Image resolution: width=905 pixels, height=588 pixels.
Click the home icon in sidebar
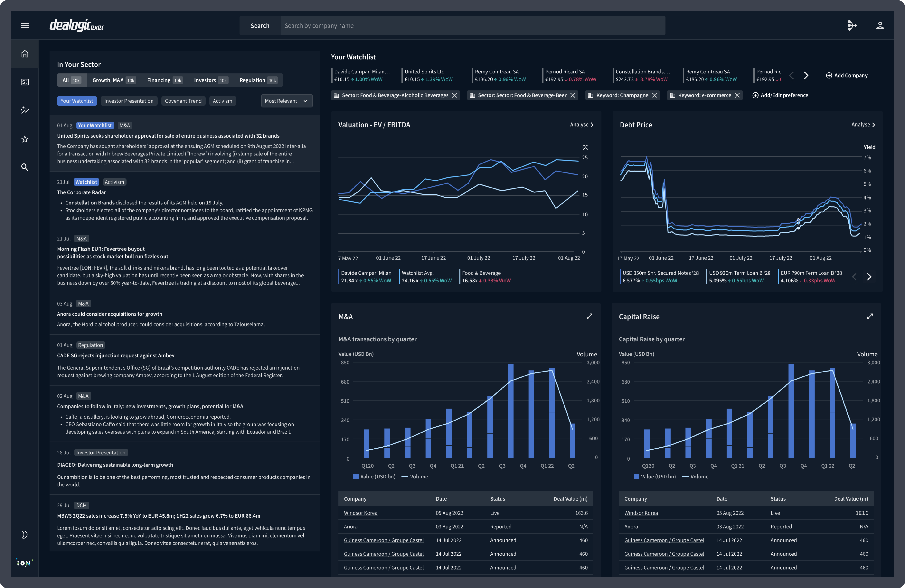tap(25, 54)
